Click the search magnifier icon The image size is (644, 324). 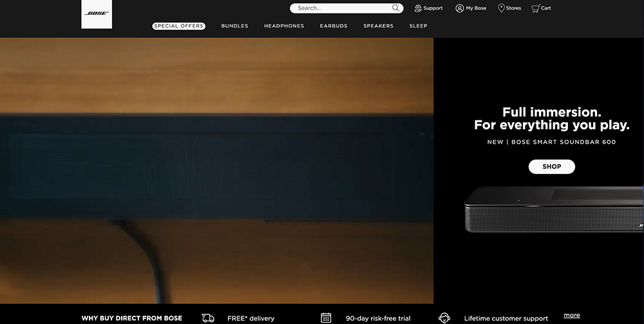click(x=395, y=8)
